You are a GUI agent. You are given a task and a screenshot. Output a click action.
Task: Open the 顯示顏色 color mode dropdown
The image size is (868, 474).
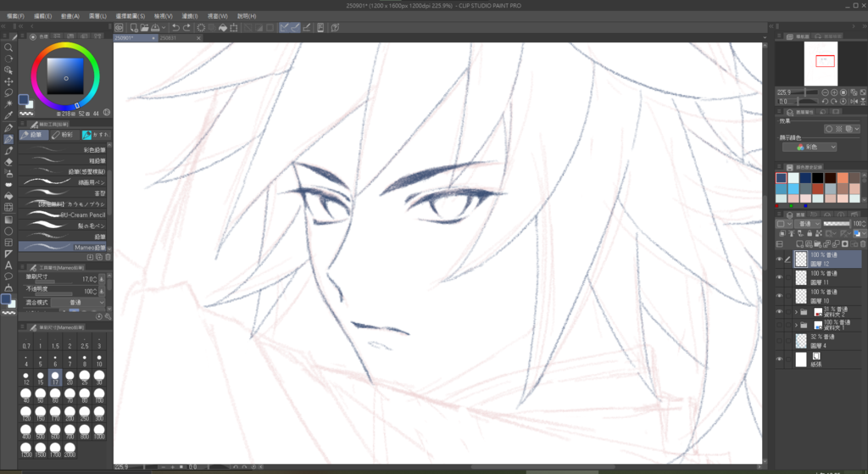coord(810,147)
